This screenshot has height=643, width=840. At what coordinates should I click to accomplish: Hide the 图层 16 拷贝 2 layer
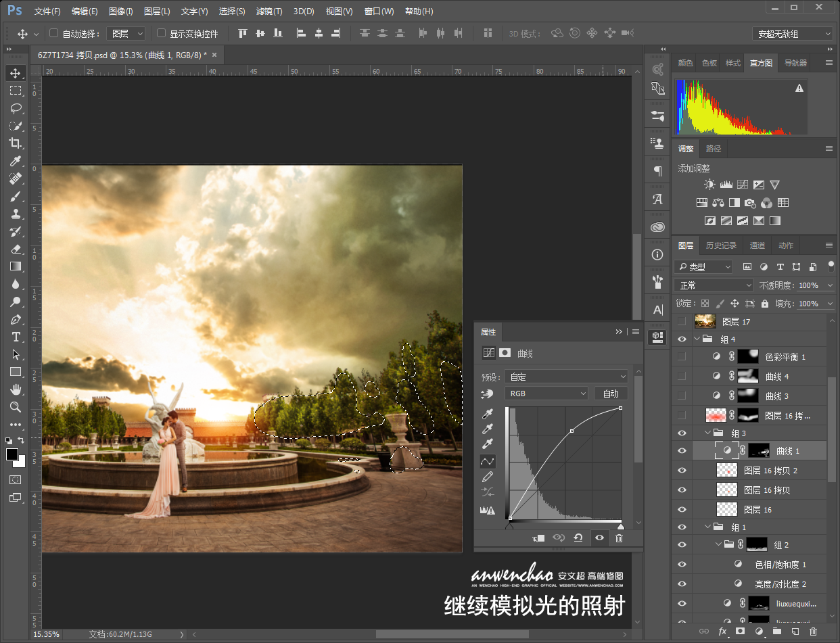[682, 471]
